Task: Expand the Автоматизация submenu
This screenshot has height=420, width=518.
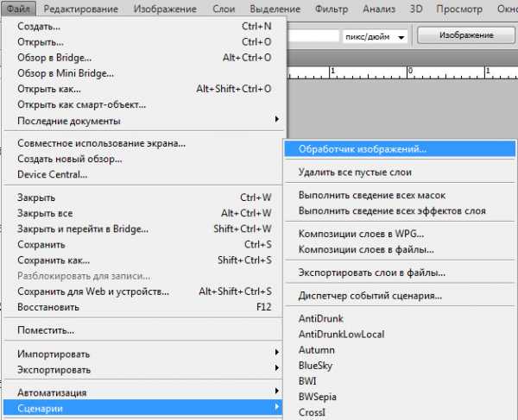Action: 144,392
